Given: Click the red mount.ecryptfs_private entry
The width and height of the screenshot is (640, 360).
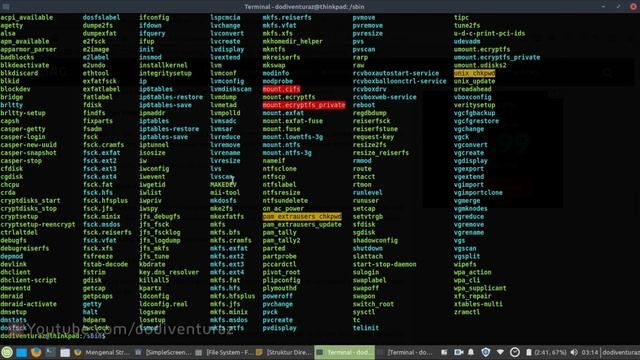Looking at the screenshot, I should [x=304, y=105].
